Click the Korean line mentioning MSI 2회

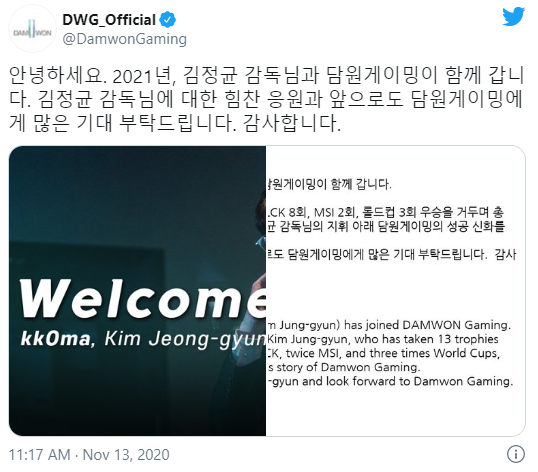[x=385, y=212]
